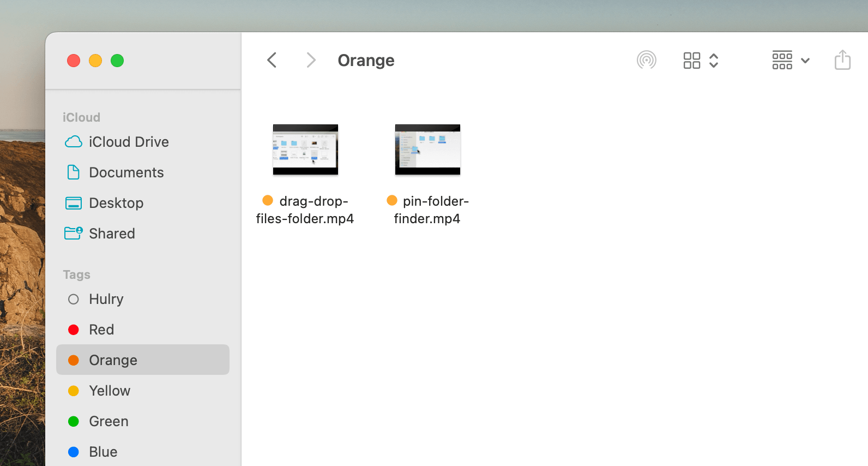The width and height of the screenshot is (868, 466).
Task: Click the yellow tag dot
Action: coord(74,391)
